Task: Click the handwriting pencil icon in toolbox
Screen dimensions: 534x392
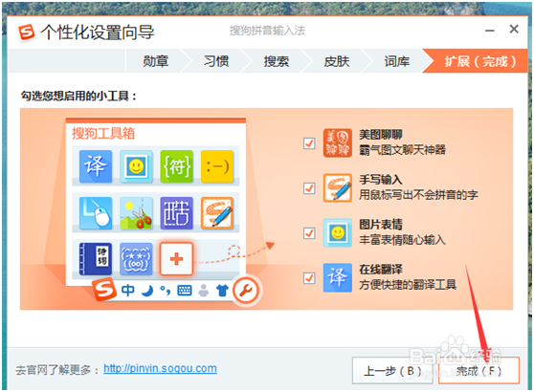Action: coord(217,213)
